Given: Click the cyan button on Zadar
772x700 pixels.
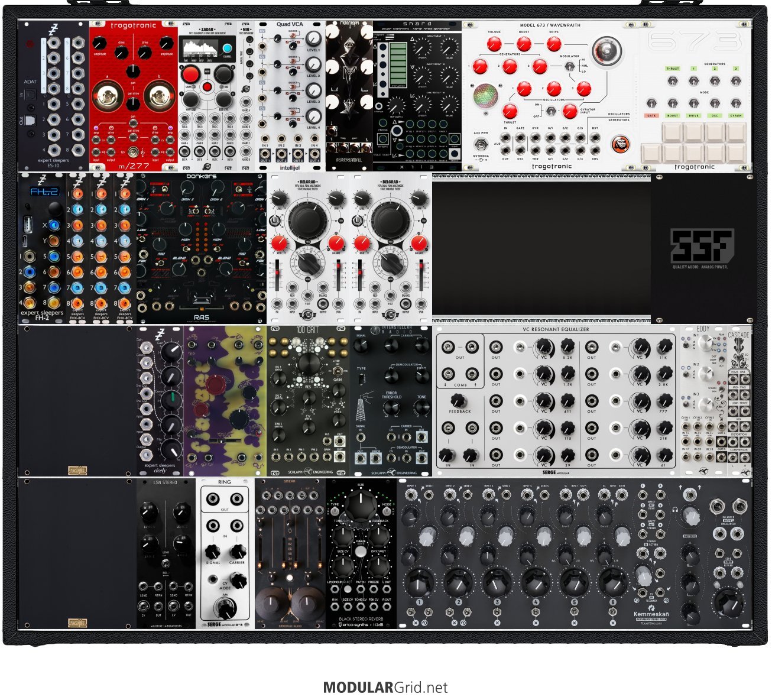Looking at the screenshot, I should click(x=227, y=48).
